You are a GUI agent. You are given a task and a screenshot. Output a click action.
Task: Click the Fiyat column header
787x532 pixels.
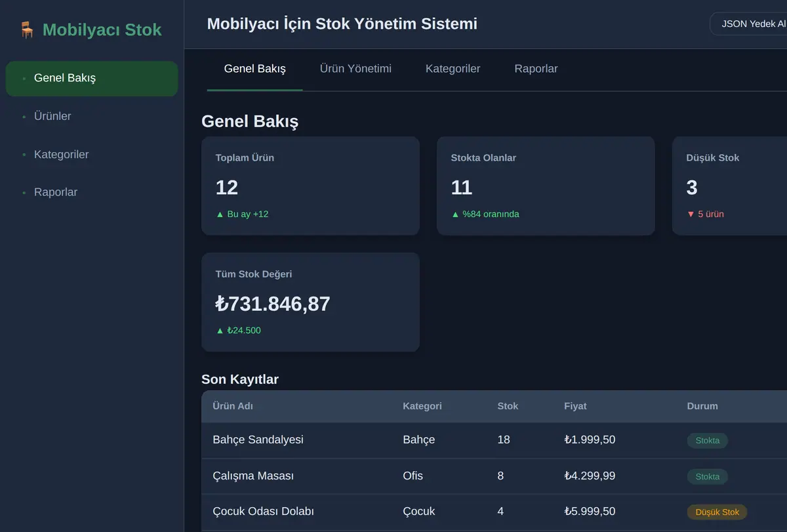[x=575, y=406]
